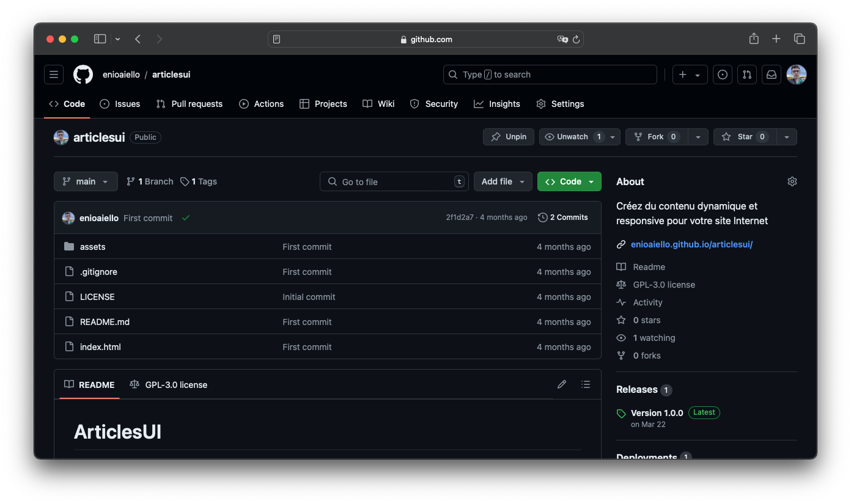Open the 1 Branch link

[150, 181]
